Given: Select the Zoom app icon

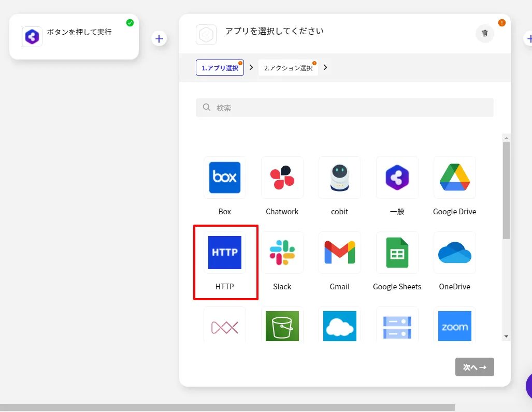Looking at the screenshot, I should pos(454,326).
